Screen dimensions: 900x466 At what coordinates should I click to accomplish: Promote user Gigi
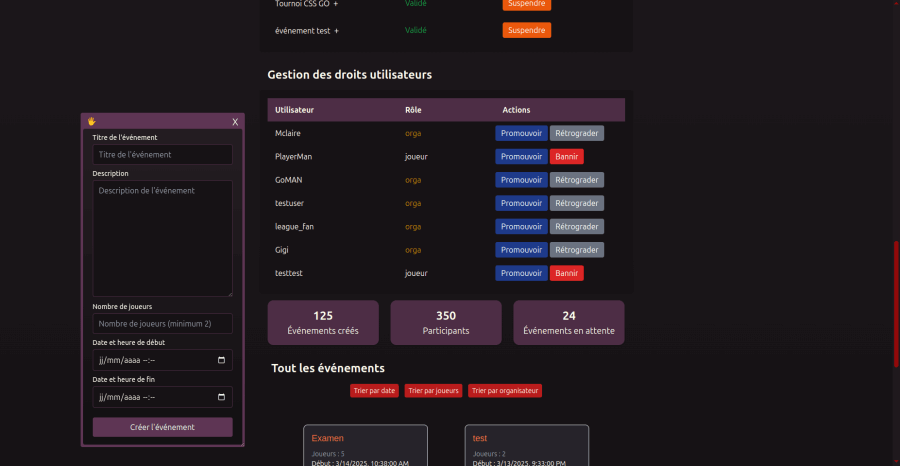pos(521,250)
